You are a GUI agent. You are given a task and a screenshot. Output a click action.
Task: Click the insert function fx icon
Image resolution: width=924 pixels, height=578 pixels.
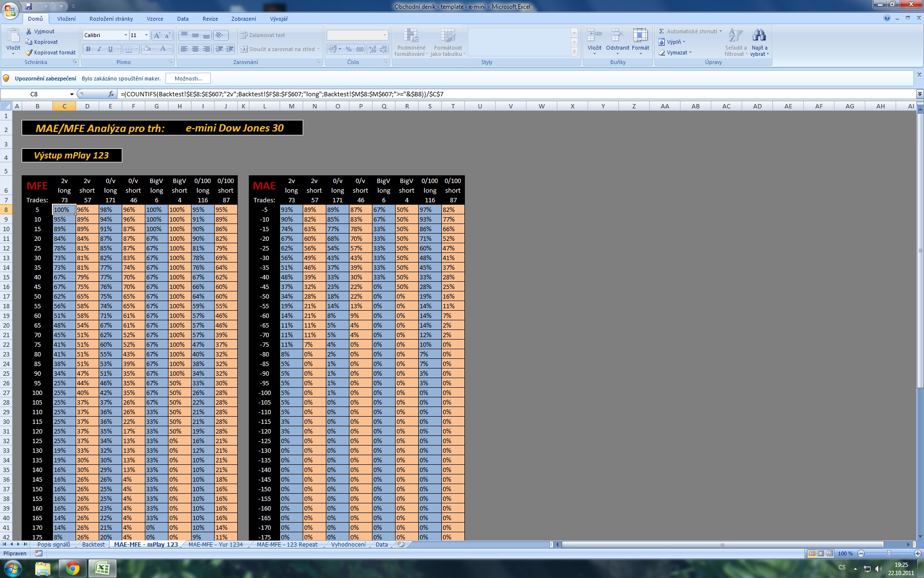(111, 94)
